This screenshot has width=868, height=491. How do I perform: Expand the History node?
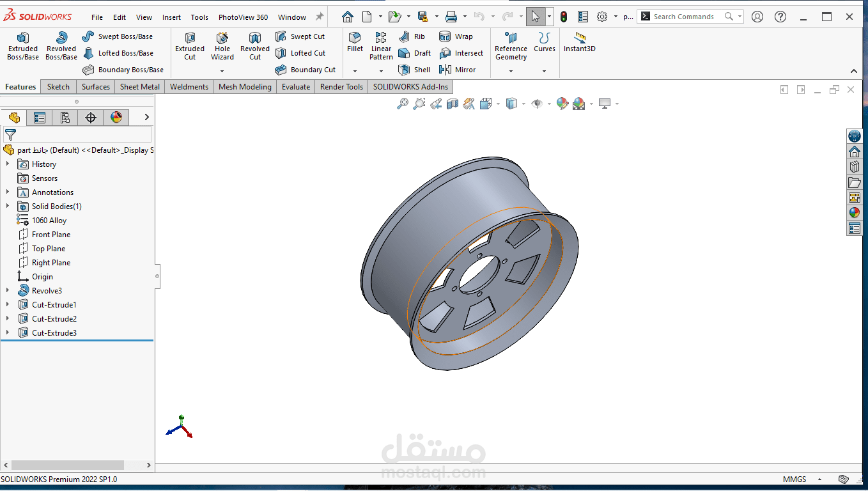click(8, 164)
